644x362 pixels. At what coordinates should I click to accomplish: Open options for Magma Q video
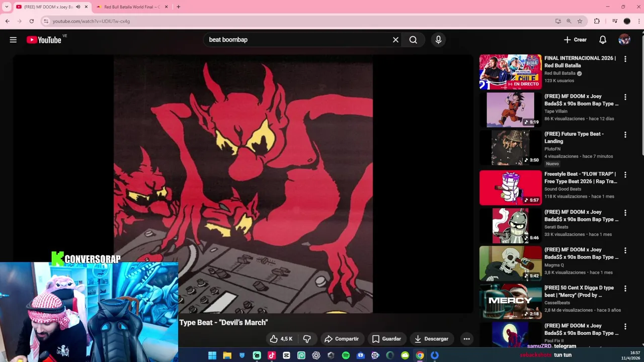[x=625, y=250]
